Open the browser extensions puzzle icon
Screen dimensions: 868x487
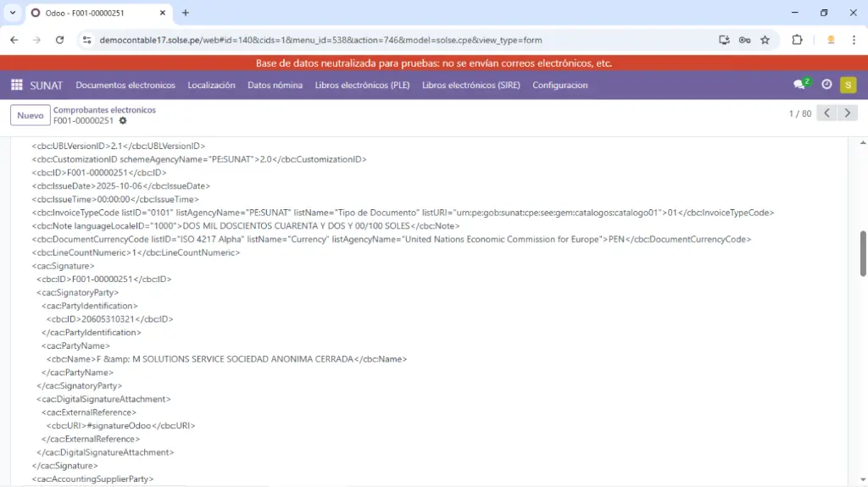797,40
